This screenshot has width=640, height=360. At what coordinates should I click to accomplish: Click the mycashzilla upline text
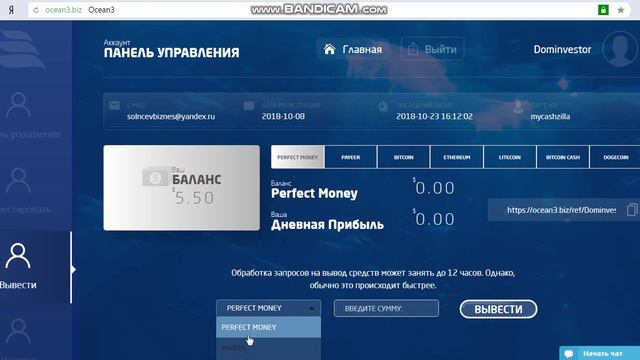click(550, 116)
